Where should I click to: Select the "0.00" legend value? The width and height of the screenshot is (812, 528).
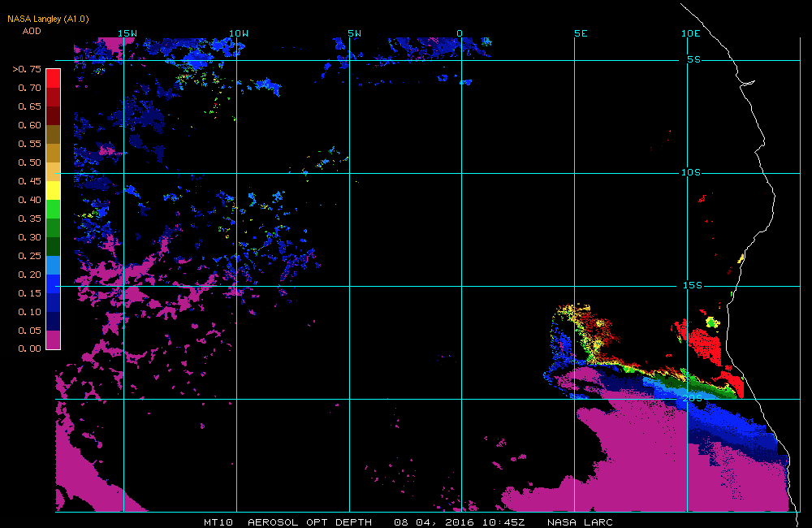[29, 348]
